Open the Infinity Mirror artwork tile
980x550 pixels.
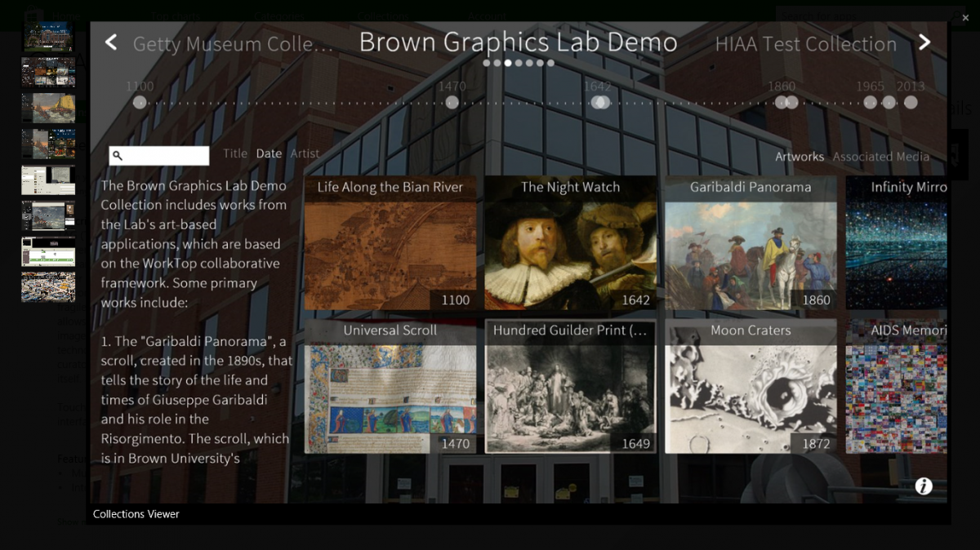[897, 243]
